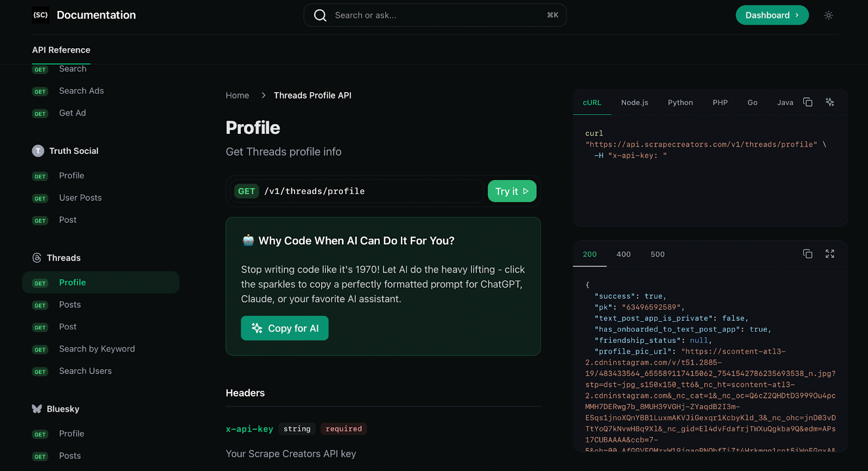Select the cURL code tab
Screen dimensions: 868x471
[592, 102]
